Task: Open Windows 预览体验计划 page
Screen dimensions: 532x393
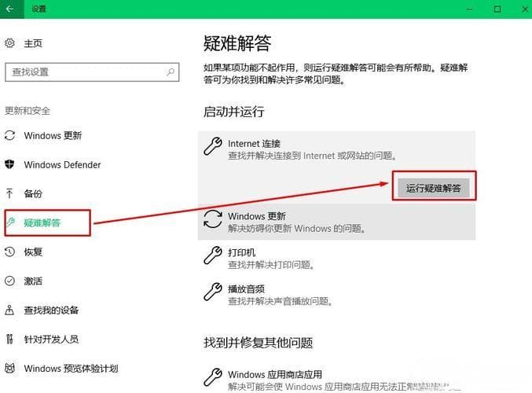Action: click(71, 368)
